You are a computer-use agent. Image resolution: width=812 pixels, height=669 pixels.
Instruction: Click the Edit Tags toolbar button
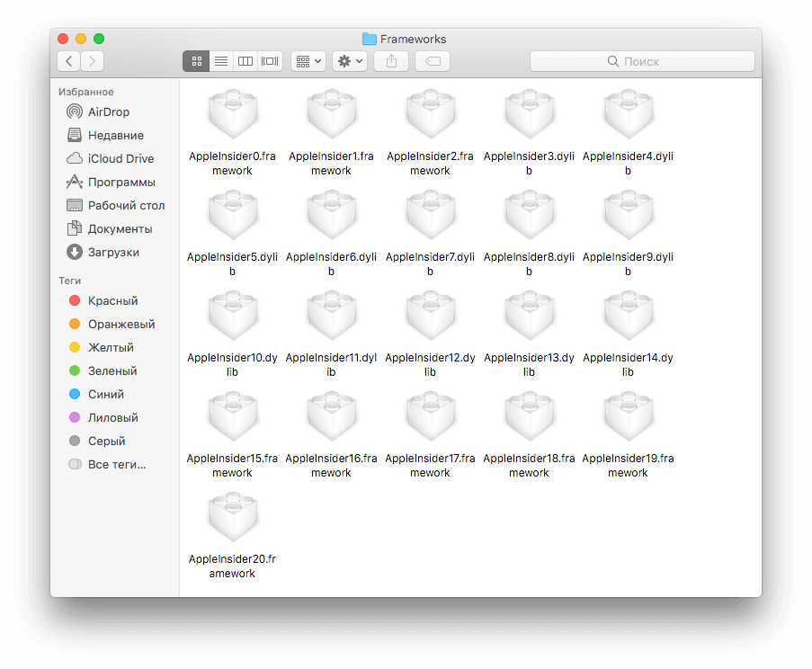pos(433,61)
